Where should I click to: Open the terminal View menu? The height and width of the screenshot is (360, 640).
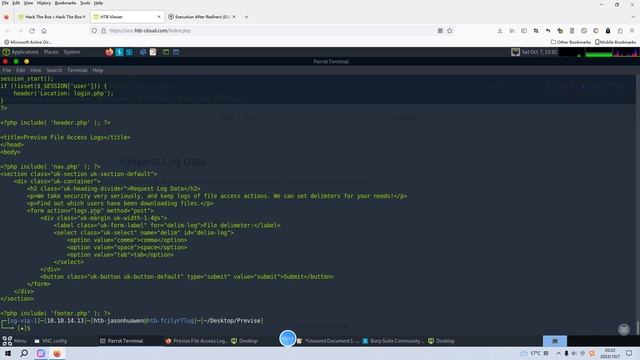(36, 70)
